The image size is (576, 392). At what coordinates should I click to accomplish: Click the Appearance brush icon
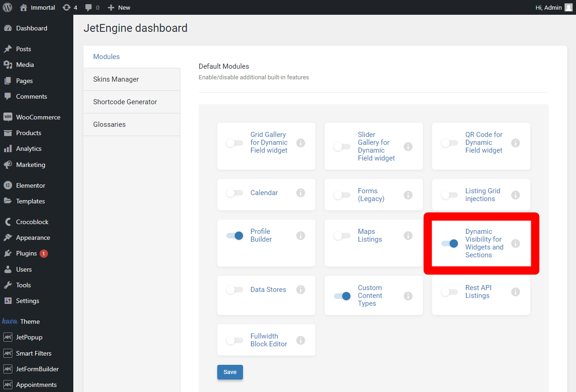(8, 238)
